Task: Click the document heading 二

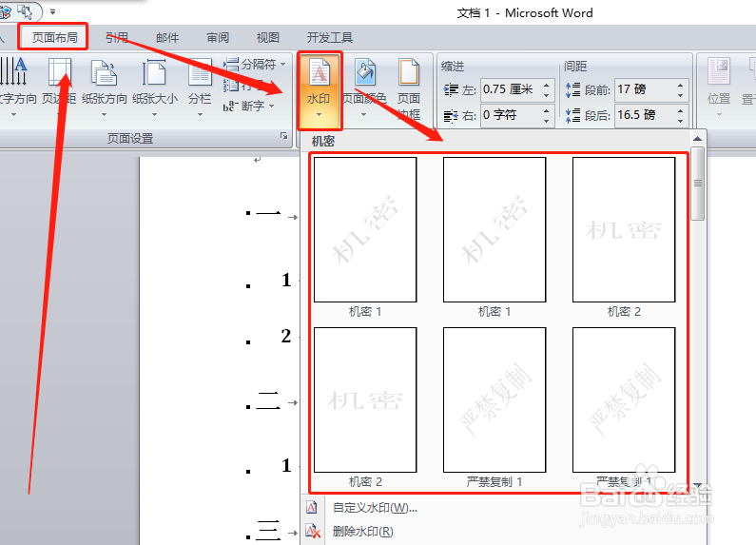Action: tap(268, 401)
